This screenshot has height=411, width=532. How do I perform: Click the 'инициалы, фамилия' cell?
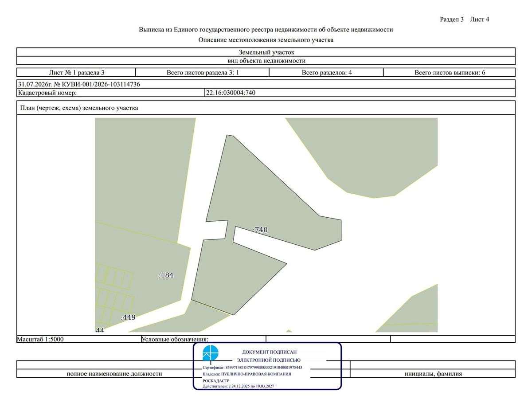[x=433, y=374]
